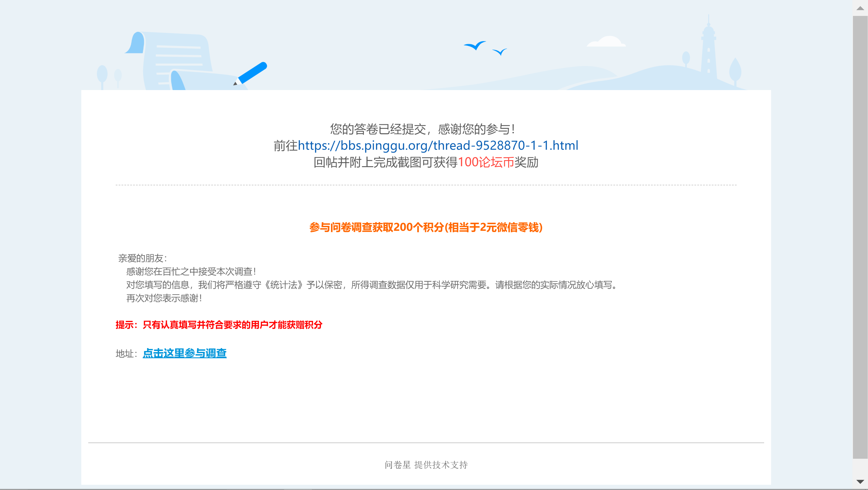Viewport: 868px width, 490px height.
Task: Click the 点击这里参与调查 survey link
Action: point(184,353)
